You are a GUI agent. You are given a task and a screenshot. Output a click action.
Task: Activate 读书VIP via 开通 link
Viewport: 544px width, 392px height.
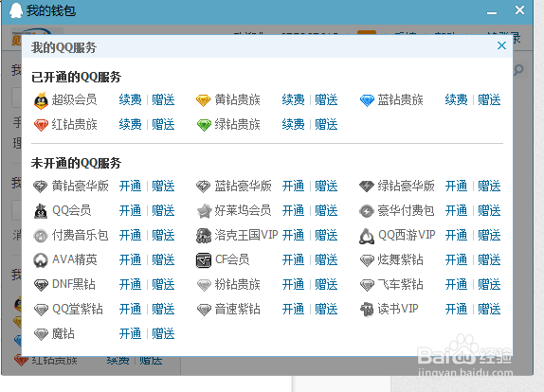click(x=457, y=309)
